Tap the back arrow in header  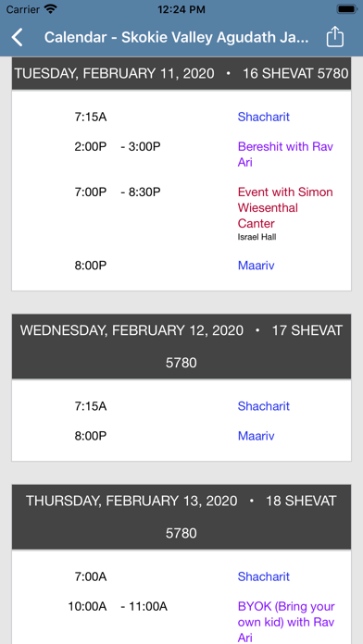pos(17,38)
